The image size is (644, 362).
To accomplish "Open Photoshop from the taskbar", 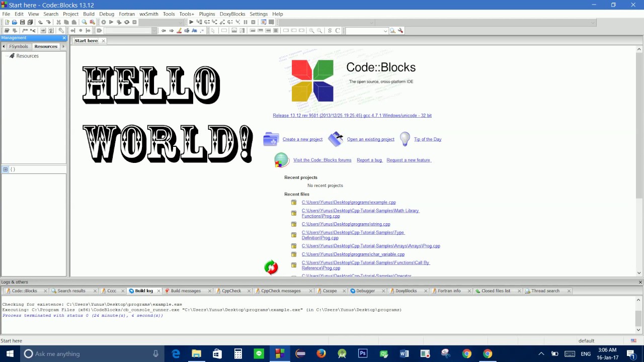I will point(363,353).
